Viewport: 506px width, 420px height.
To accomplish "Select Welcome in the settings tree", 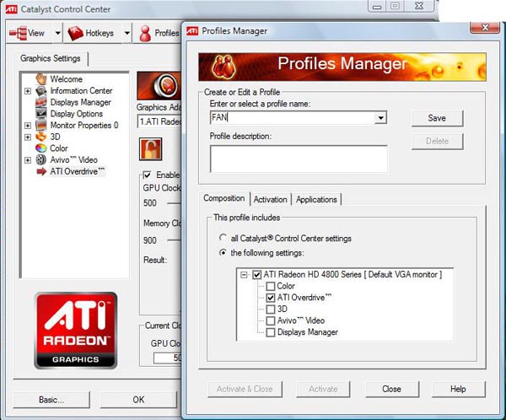I will coord(66,79).
